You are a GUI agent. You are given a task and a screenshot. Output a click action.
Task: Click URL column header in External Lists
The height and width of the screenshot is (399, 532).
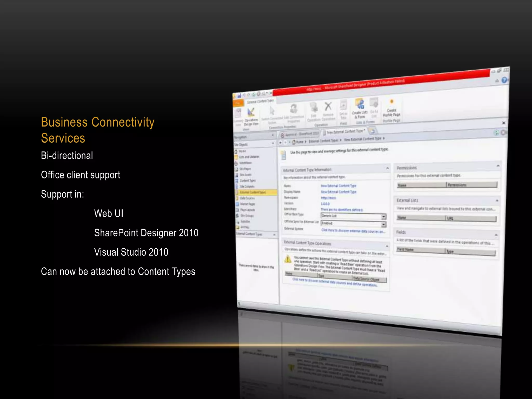point(471,219)
